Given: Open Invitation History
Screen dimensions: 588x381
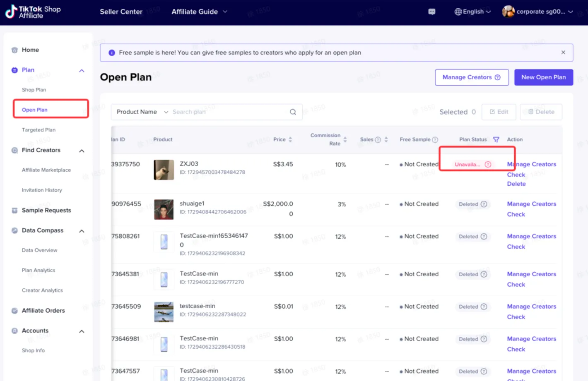Looking at the screenshot, I should [x=42, y=190].
